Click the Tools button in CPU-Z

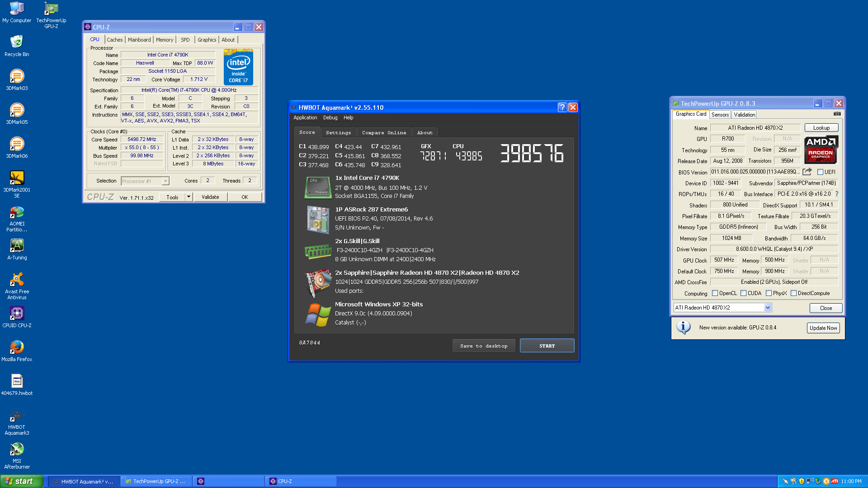172,197
